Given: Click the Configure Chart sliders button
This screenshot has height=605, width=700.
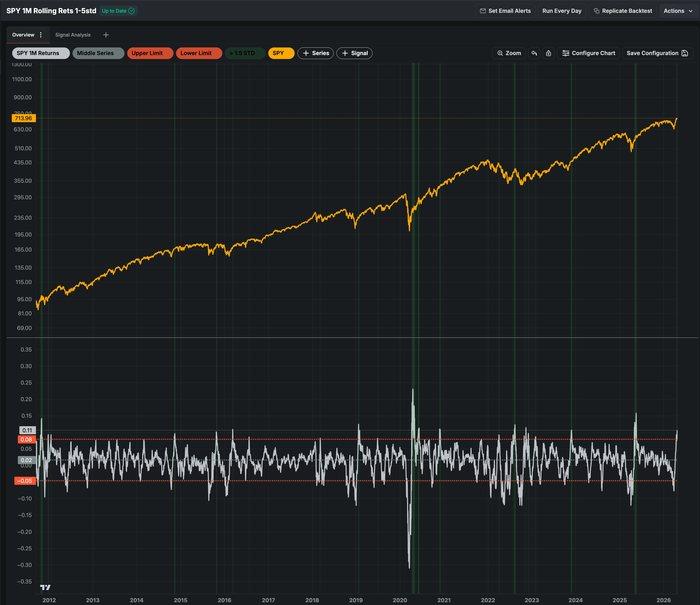Looking at the screenshot, I should (588, 53).
